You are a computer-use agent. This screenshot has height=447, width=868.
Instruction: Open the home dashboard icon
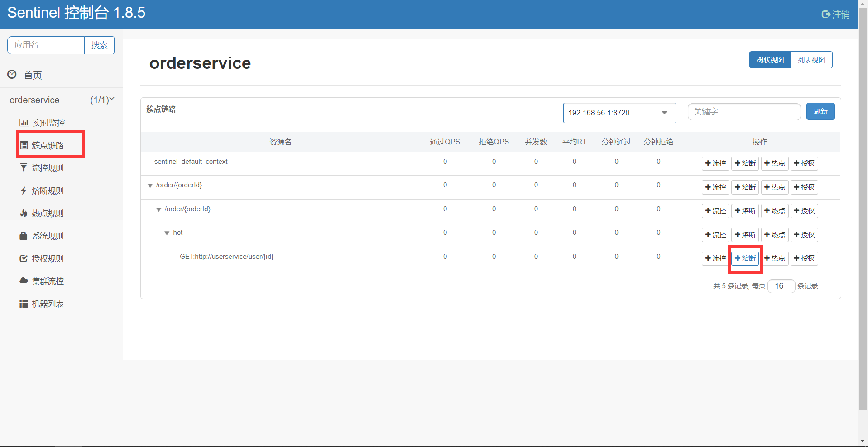point(12,74)
